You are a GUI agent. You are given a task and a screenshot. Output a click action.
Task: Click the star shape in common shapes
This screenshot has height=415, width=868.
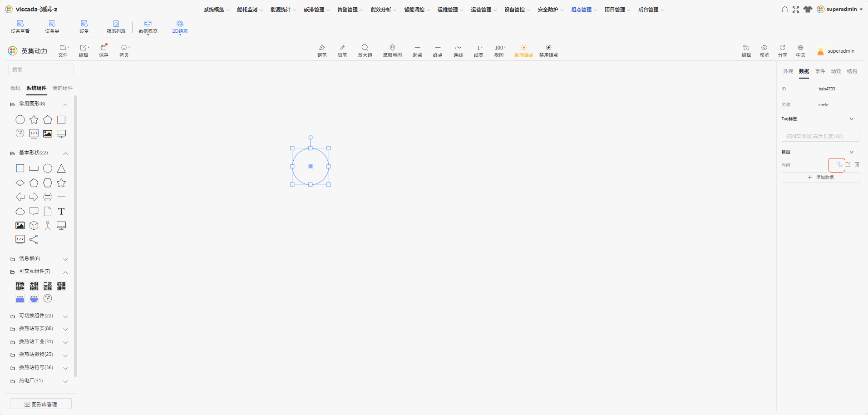34,120
